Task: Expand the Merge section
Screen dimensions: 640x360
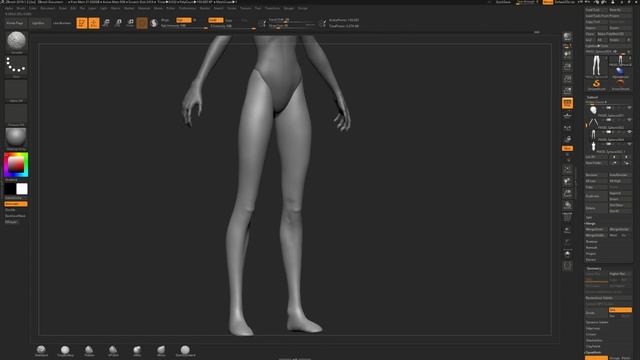Action: [591, 223]
